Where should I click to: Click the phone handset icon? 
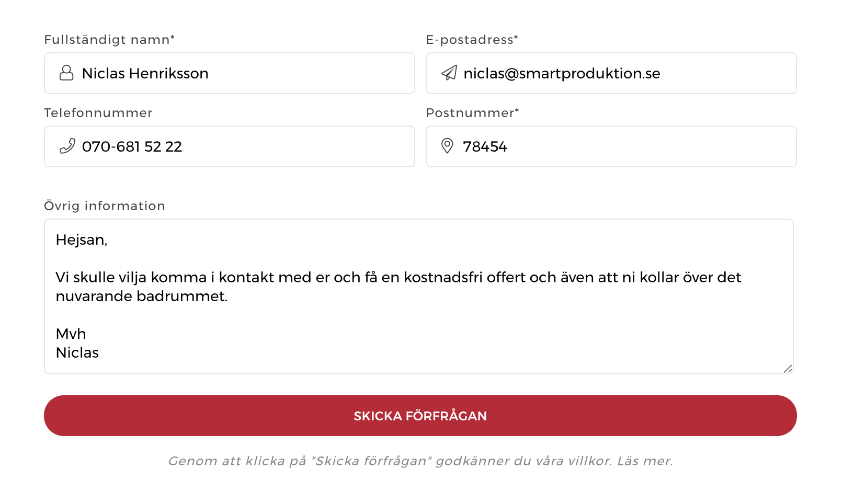pyautogui.click(x=67, y=146)
